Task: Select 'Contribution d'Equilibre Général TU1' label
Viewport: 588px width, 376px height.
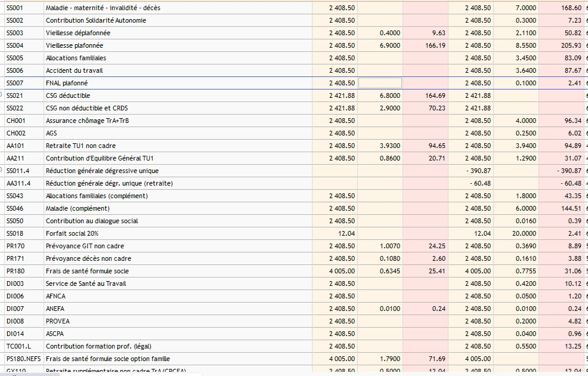Action: [100, 158]
